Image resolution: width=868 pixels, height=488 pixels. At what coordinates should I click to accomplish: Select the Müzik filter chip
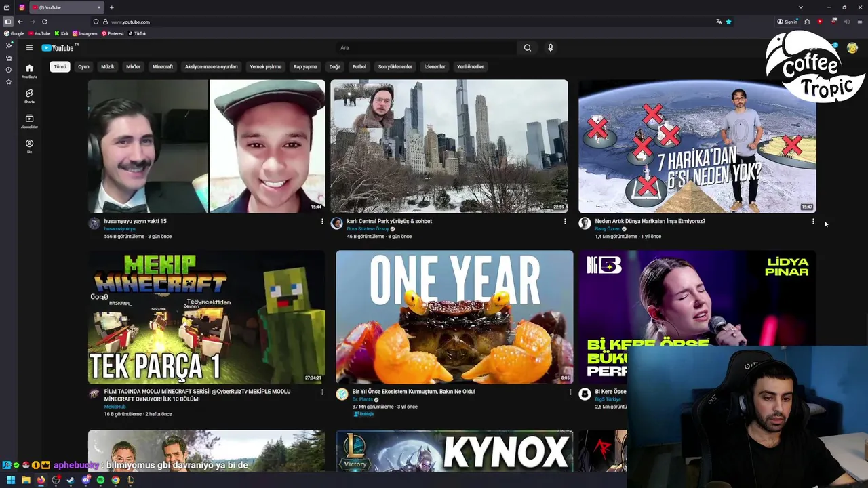108,66
